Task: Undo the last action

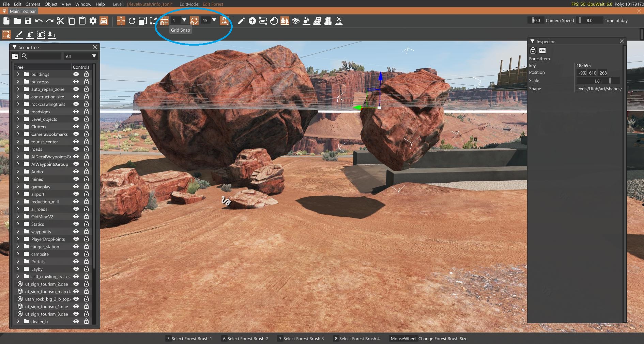Action: [x=39, y=21]
